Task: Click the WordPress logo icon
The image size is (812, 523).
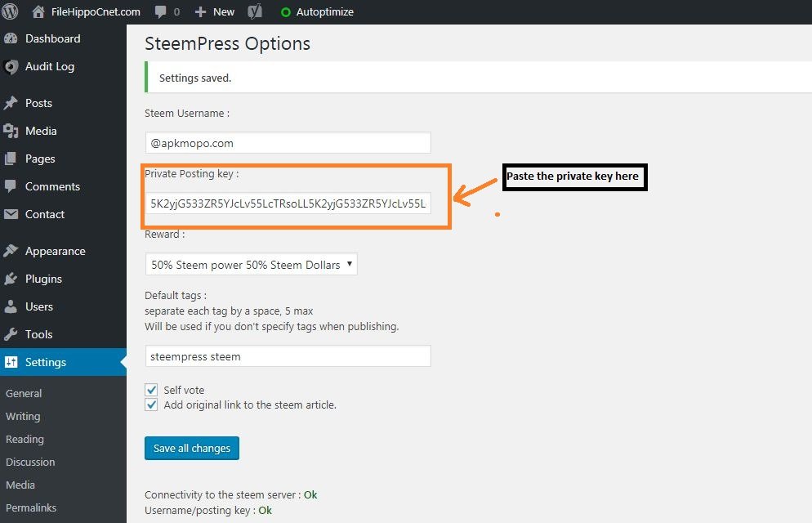Action: point(11,11)
